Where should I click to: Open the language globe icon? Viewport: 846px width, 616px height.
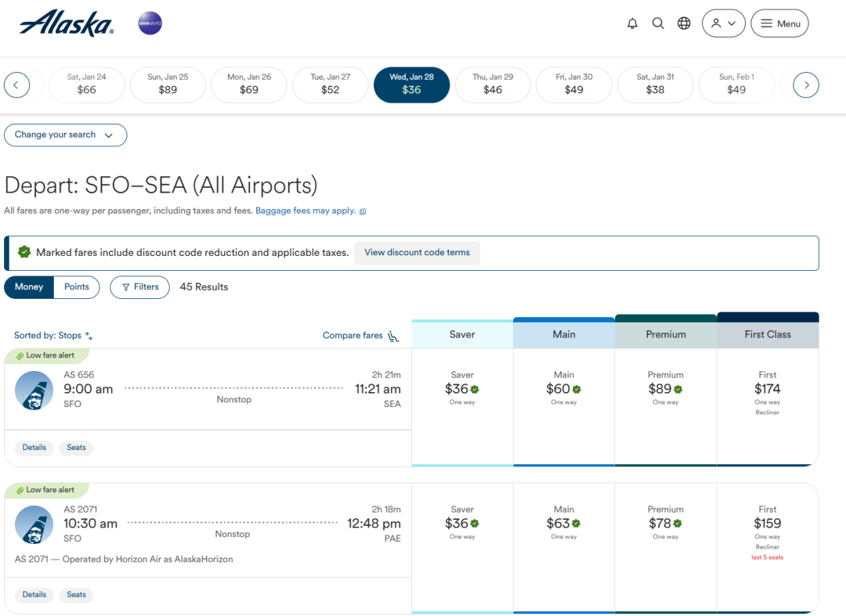684,23
